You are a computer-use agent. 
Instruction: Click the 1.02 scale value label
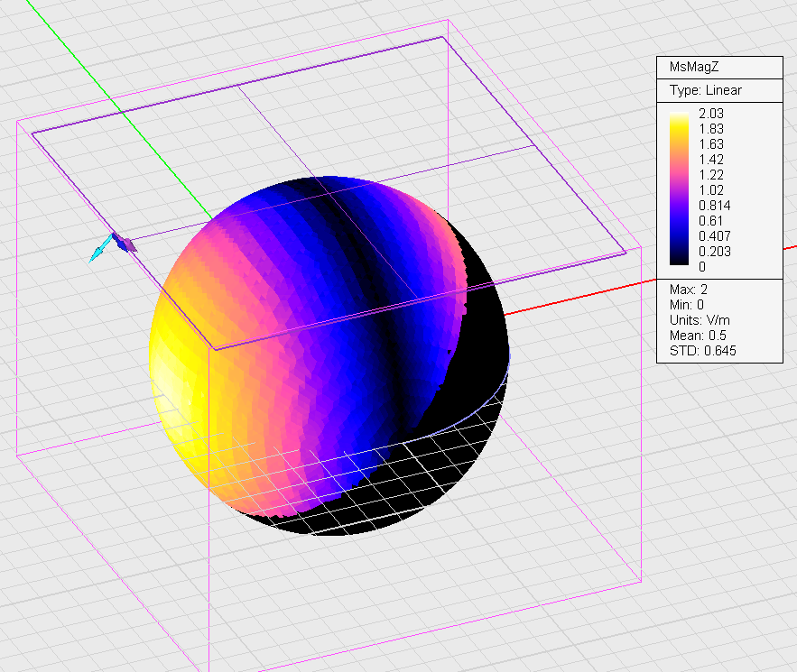(x=711, y=190)
